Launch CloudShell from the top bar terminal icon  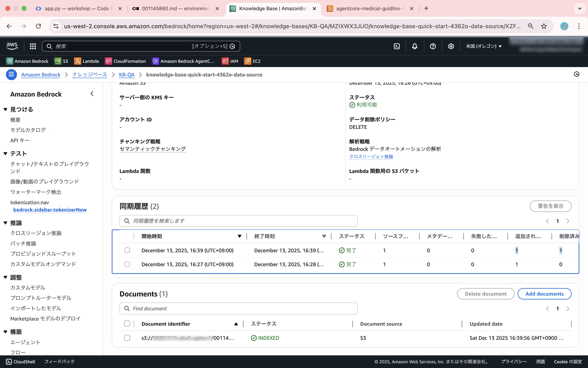pyautogui.click(x=396, y=46)
